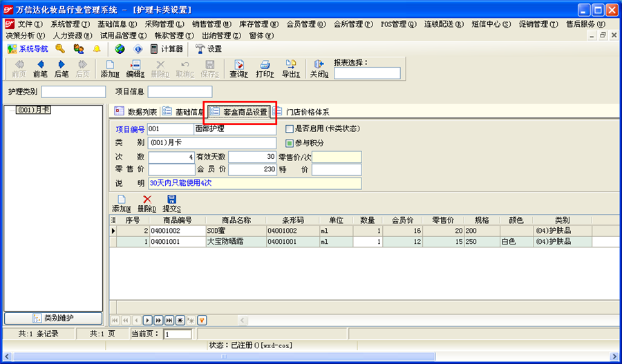Click the grid navigator asterisk insert button
This screenshot has height=364, width=622.
click(180, 320)
